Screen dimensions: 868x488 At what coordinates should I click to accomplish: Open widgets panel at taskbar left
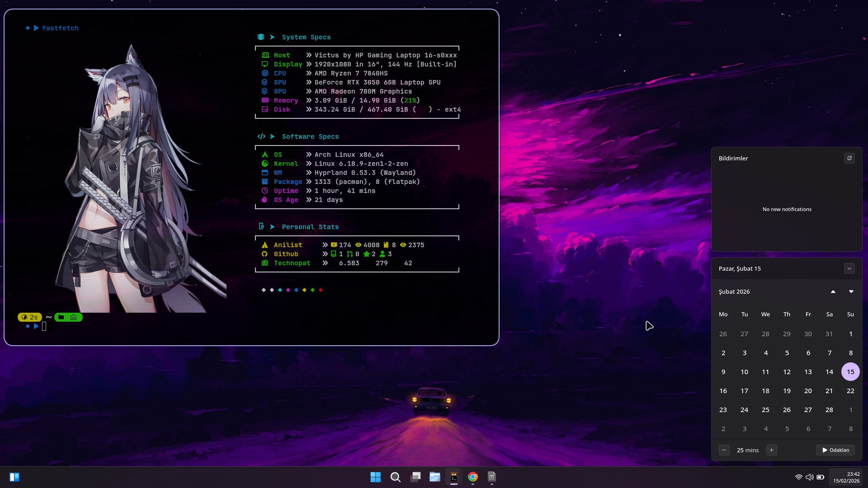tap(14, 477)
